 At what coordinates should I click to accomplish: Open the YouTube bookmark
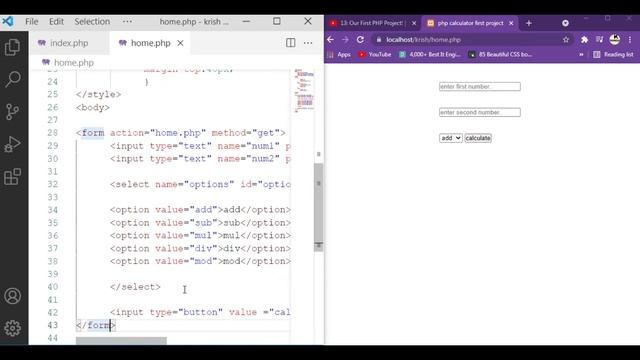click(x=375, y=54)
